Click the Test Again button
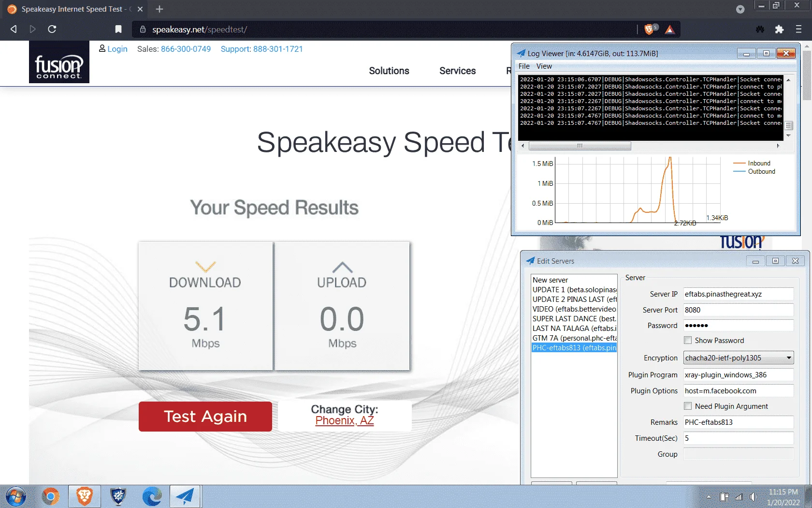This screenshot has height=508, width=812. (205, 417)
